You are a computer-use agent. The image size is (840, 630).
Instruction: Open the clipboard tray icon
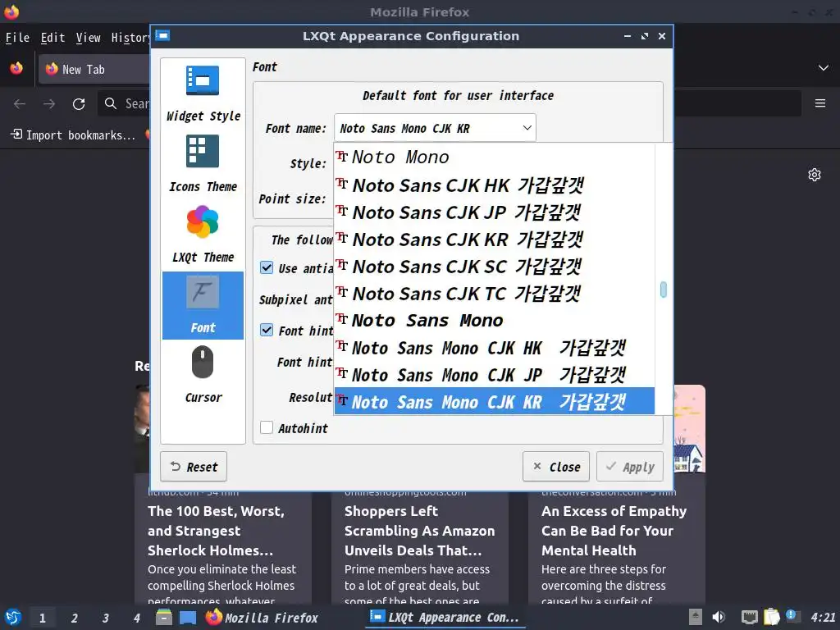point(771,617)
